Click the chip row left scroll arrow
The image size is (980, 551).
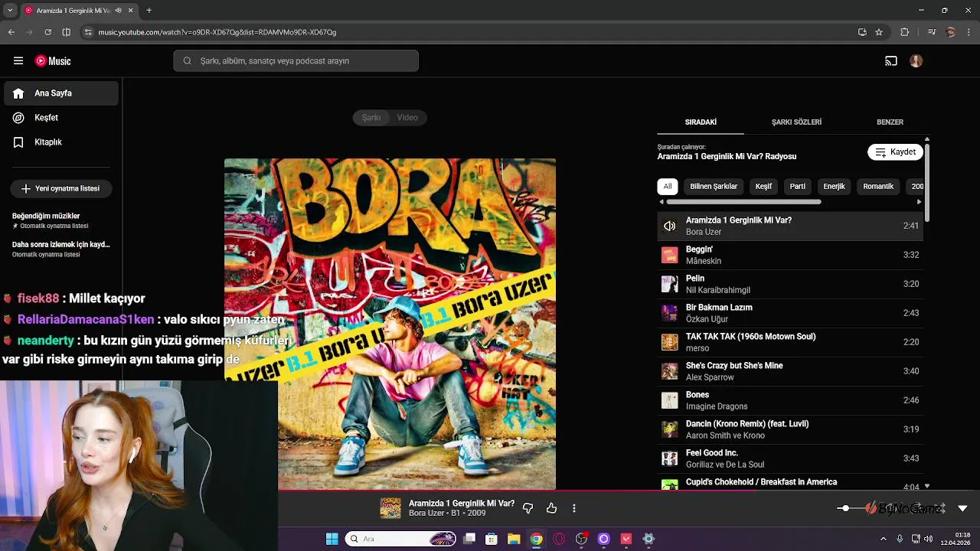click(661, 202)
